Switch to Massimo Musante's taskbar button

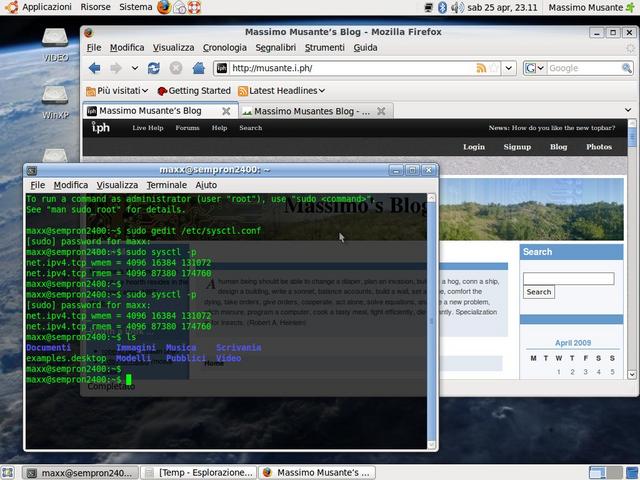pos(316,473)
